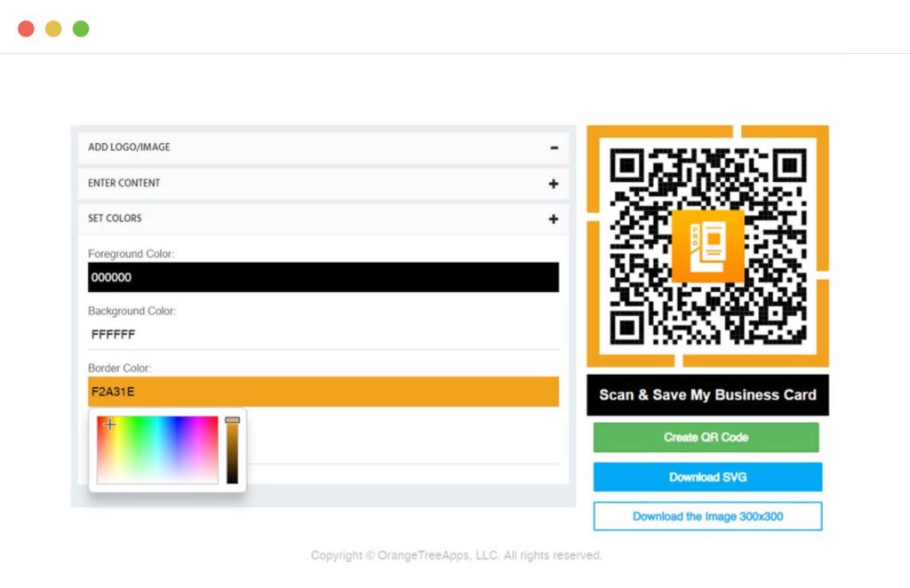
Task: Expand Enter Content section plus icon
Action: pyautogui.click(x=554, y=184)
